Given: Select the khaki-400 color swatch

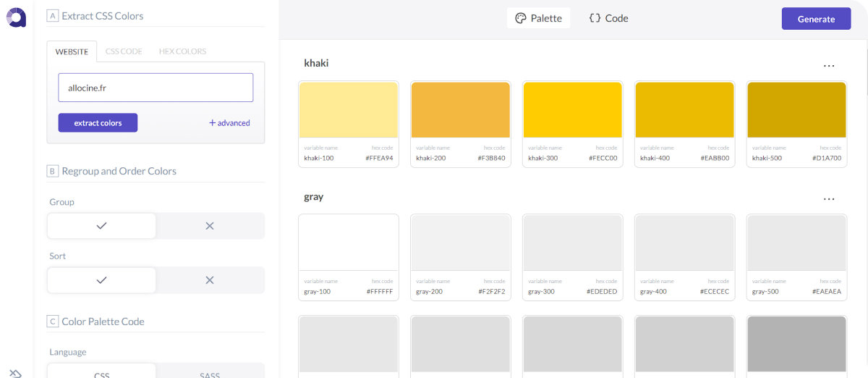Looking at the screenshot, I should coord(684,110).
